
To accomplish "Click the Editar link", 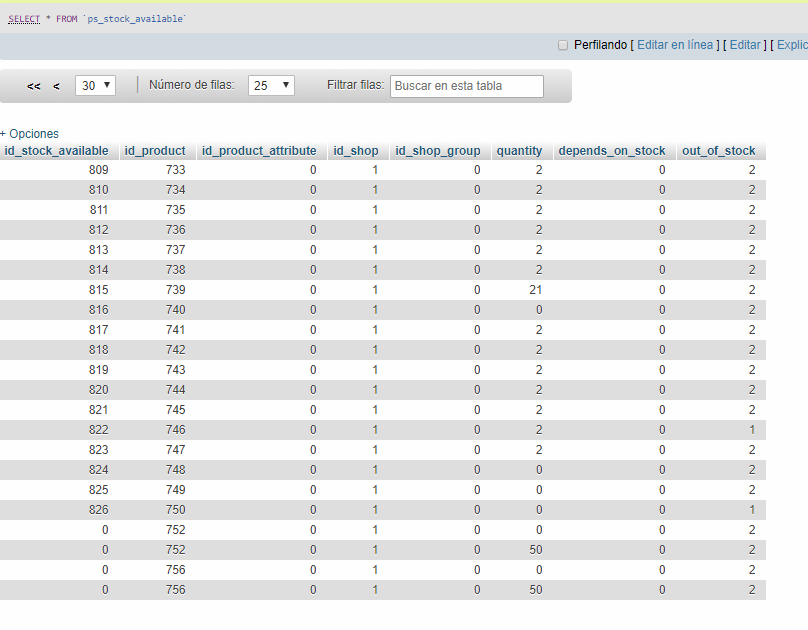I will [x=745, y=45].
